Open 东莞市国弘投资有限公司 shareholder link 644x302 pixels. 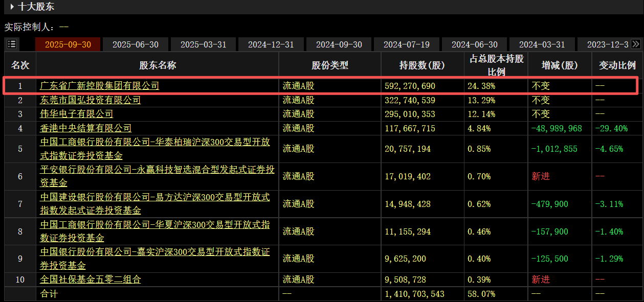click(91, 100)
